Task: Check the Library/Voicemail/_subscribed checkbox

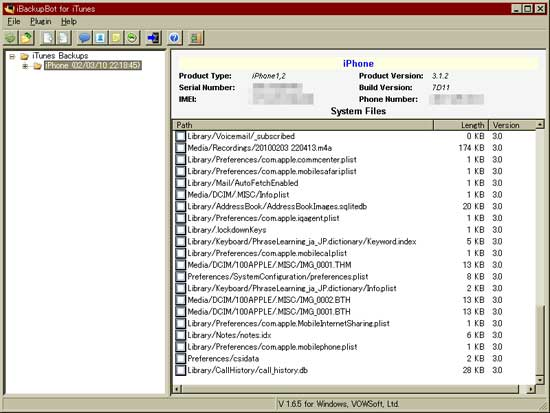Action: click(x=180, y=136)
